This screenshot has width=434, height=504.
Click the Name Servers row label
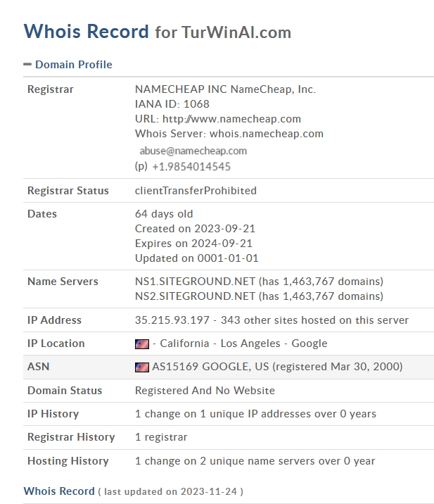pyautogui.click(x=63, y=282)
